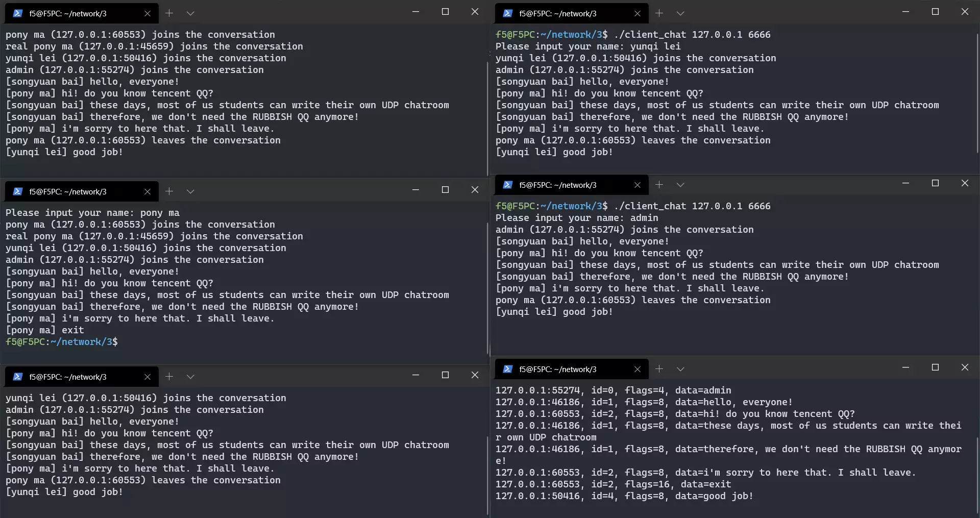
Task: Click the PowerShell tab icon in the admin client terminal
Action: pos(507,185)
